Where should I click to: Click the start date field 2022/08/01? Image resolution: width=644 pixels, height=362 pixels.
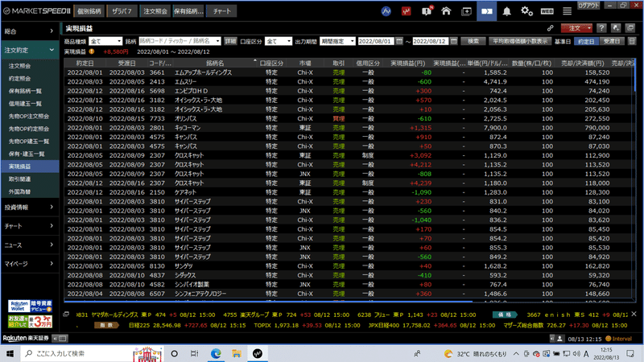pos(376,42)
